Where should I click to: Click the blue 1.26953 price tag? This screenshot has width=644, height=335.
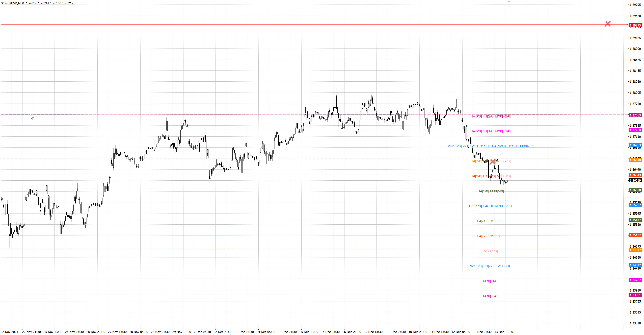(x=635, y=145)
